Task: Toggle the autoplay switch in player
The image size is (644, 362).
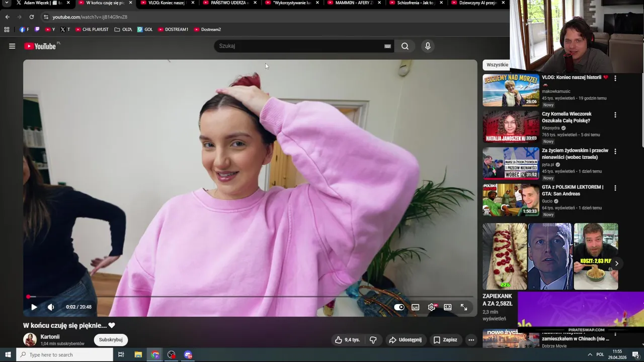Action: point(399,307)
